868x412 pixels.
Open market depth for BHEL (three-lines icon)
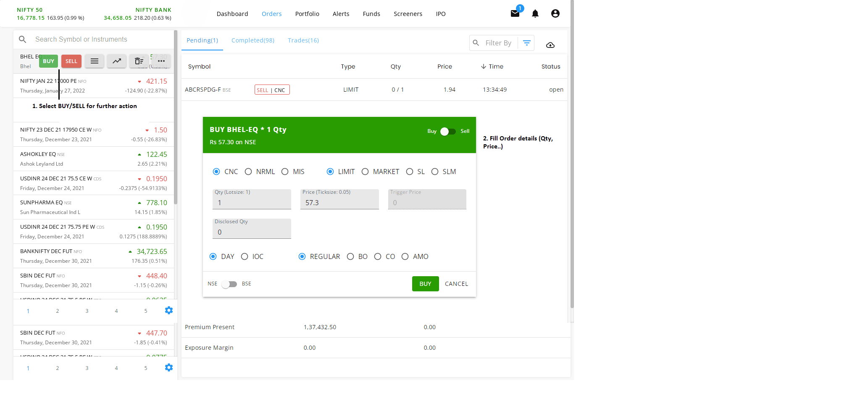95,61
